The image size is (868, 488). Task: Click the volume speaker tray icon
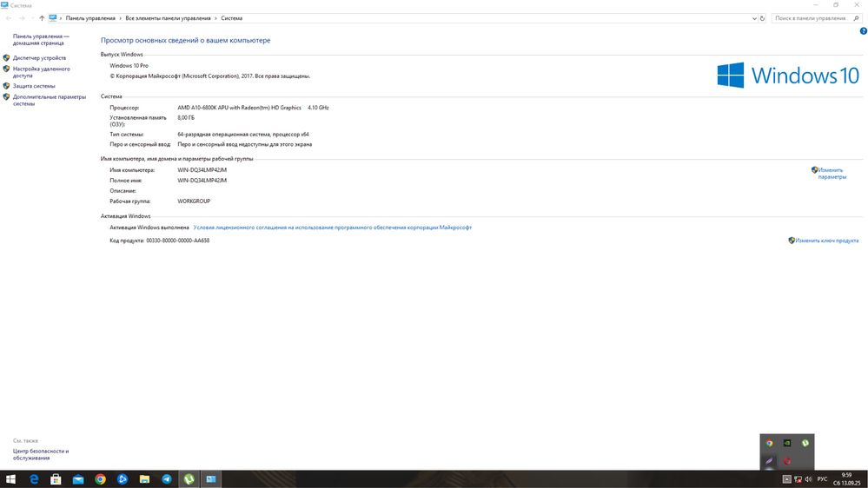click(808, 479)
